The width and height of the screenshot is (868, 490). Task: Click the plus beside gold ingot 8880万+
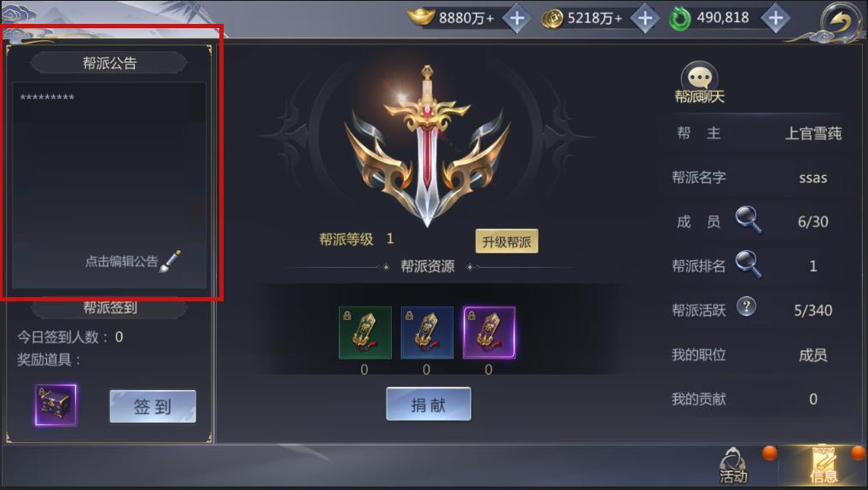516,18
